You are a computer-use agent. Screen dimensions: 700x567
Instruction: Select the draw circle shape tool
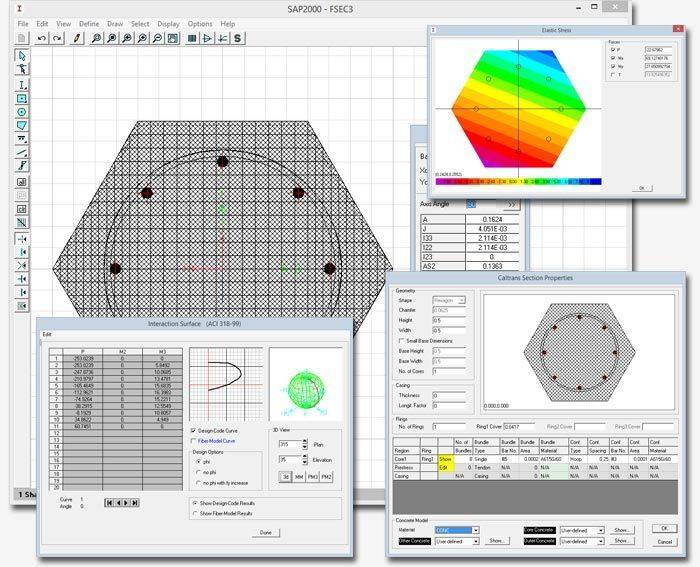(22, 112)
